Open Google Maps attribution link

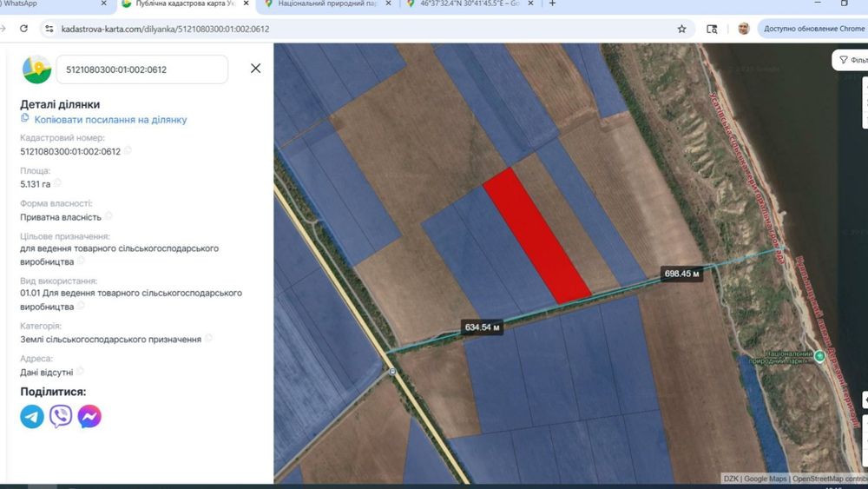tap(765, 479)
